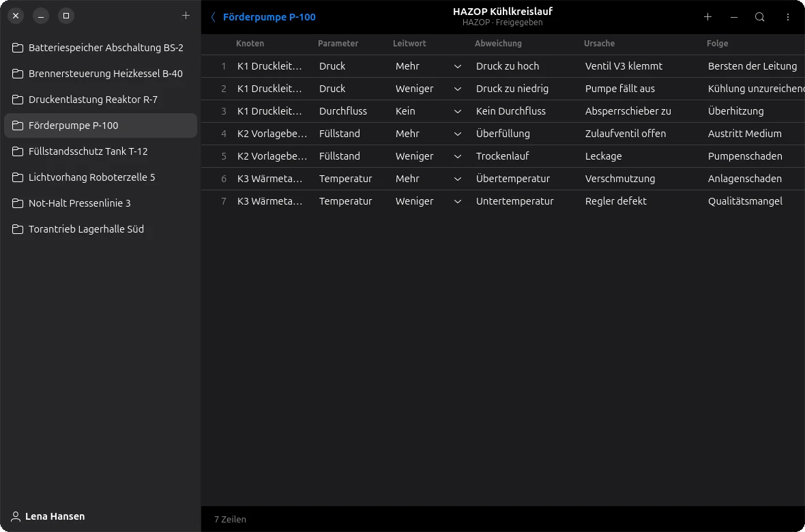
Task: Click the "Verschmutzung" cell
Action: (x=619, y=179)
